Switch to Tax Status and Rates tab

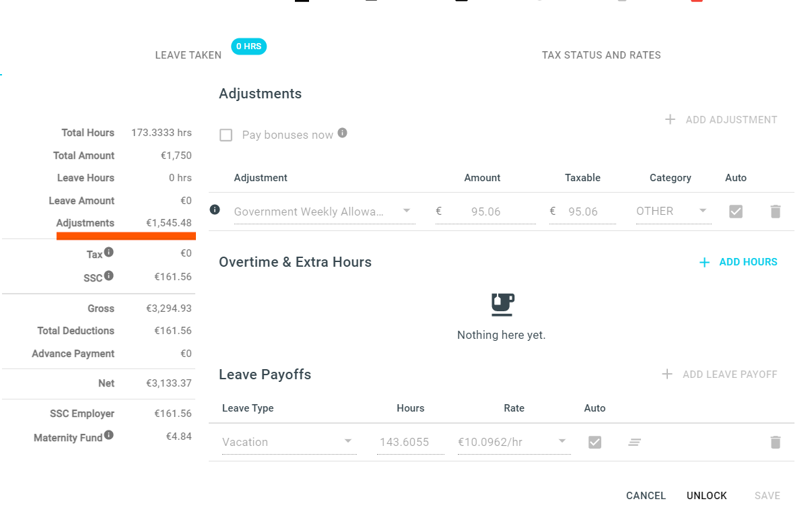pos(601,55)
